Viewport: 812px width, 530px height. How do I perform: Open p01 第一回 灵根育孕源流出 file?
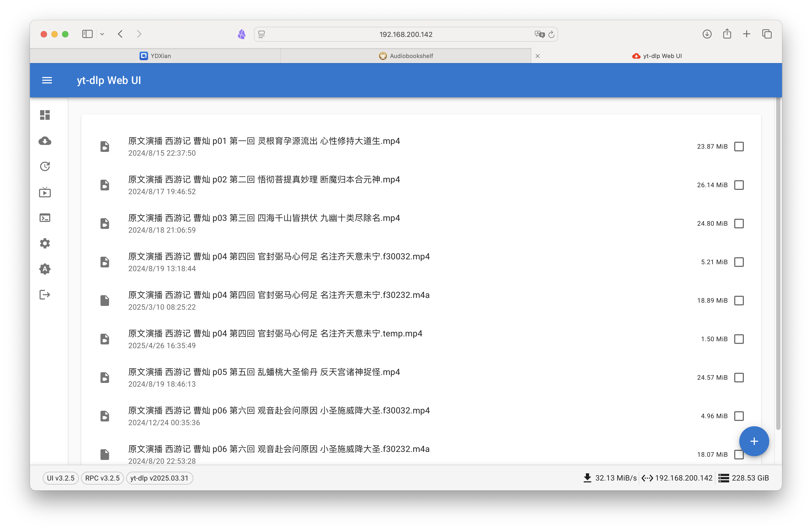[264, 141]
